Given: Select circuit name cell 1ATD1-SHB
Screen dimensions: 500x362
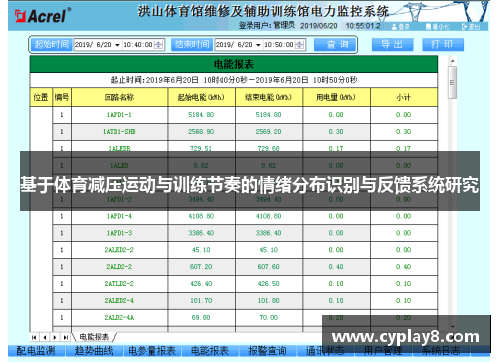Looking at the screenshot, I should (x=119, y=132).
